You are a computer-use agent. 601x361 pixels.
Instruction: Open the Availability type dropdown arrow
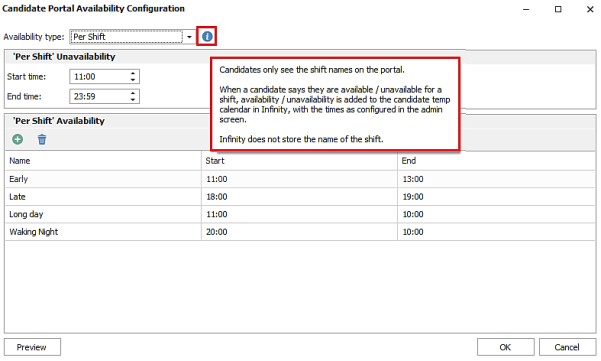coord(189,37)
